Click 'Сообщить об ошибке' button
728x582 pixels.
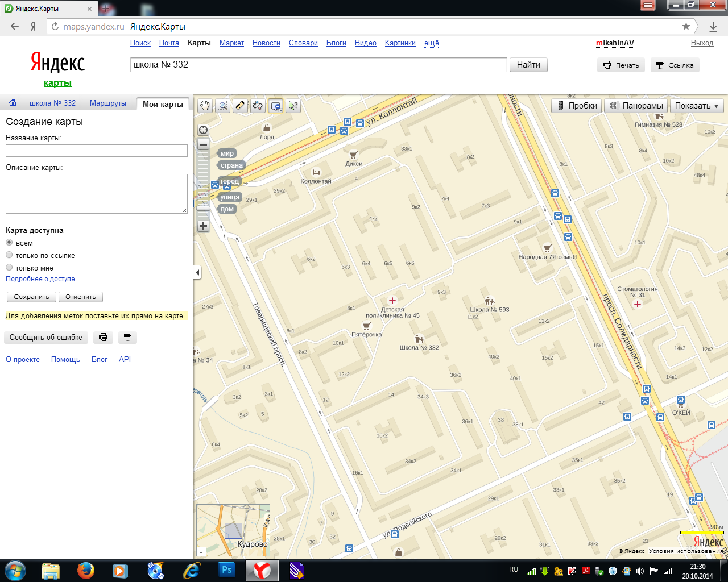[46, 338]
